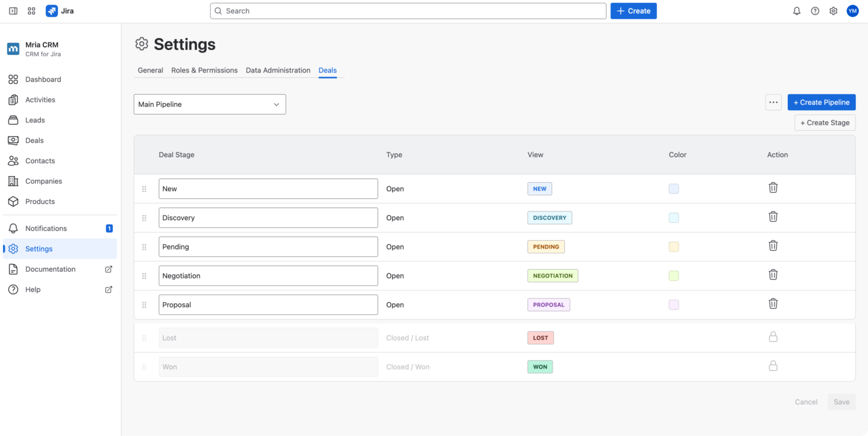Delete the Discovery deal stage
This screenshot has width=868, height=436.
point(773,216)
